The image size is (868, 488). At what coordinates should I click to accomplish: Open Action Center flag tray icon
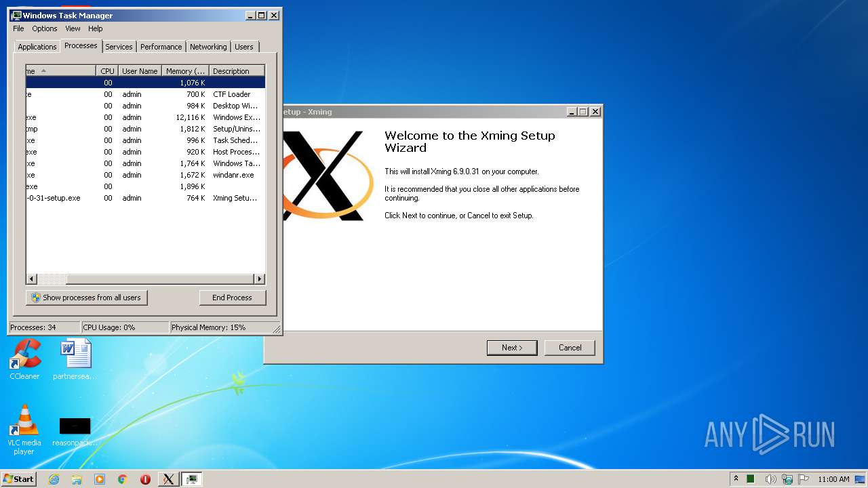point(804,479)
